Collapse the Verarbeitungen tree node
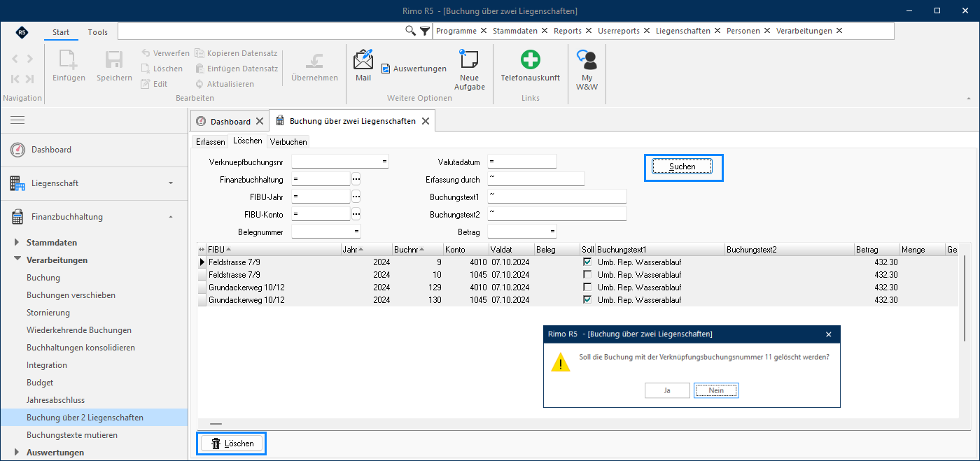The image size is (980, 461). pos(17,260)
